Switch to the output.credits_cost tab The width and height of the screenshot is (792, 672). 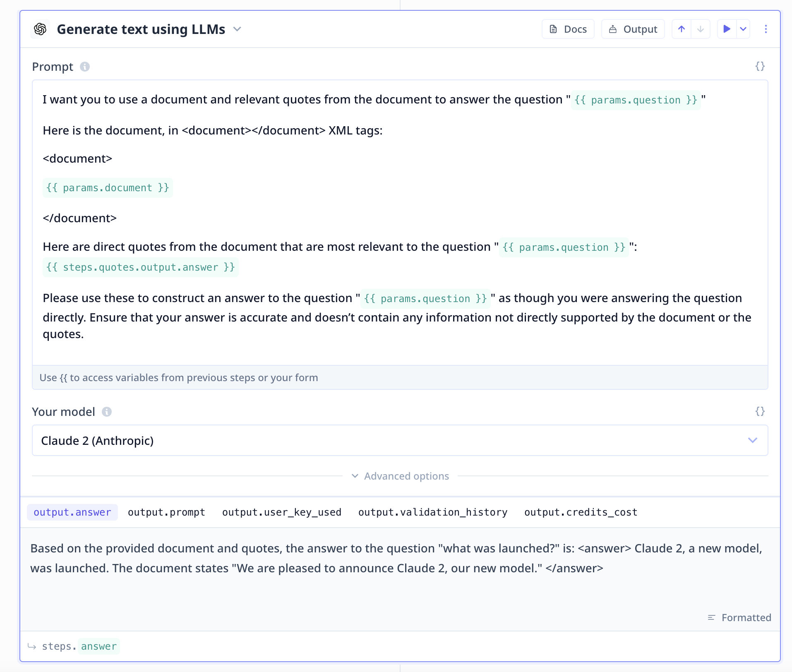pyautogui.click(x=581, y=512)
